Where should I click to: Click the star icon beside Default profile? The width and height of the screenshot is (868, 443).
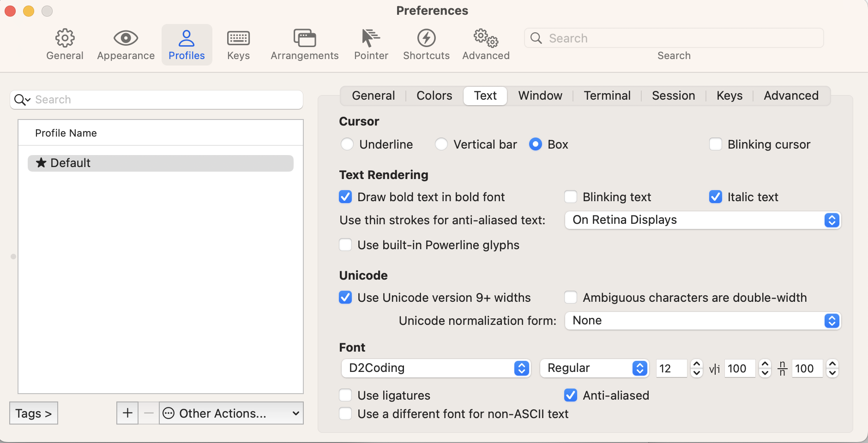pos(41,162)
